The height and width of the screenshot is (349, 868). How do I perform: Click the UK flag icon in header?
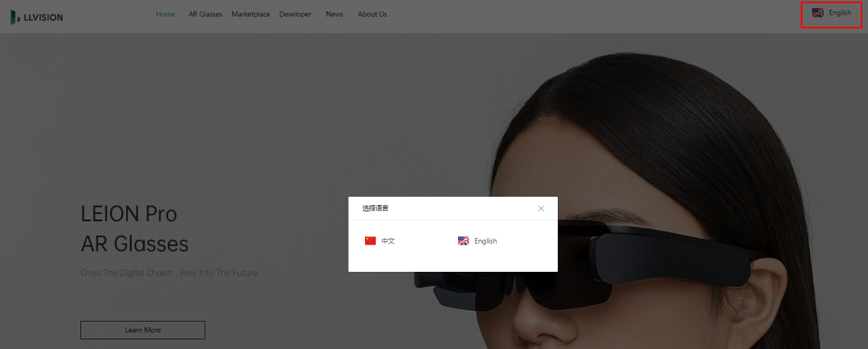coord(817,13)
